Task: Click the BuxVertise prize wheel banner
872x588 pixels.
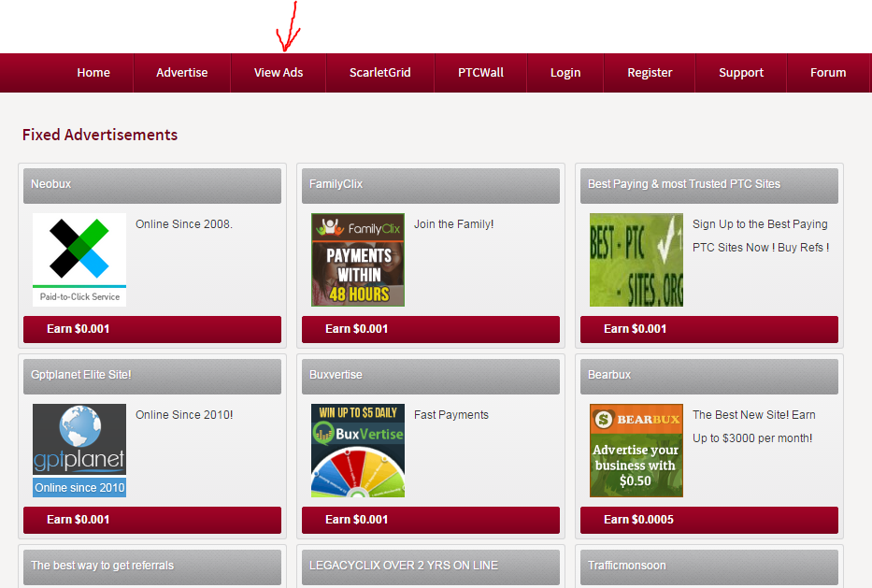Action: point(357,451)
